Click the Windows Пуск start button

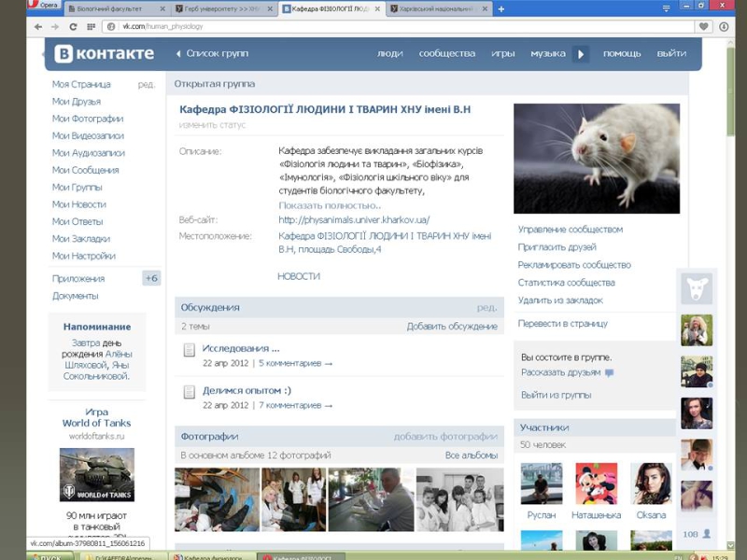50,556
